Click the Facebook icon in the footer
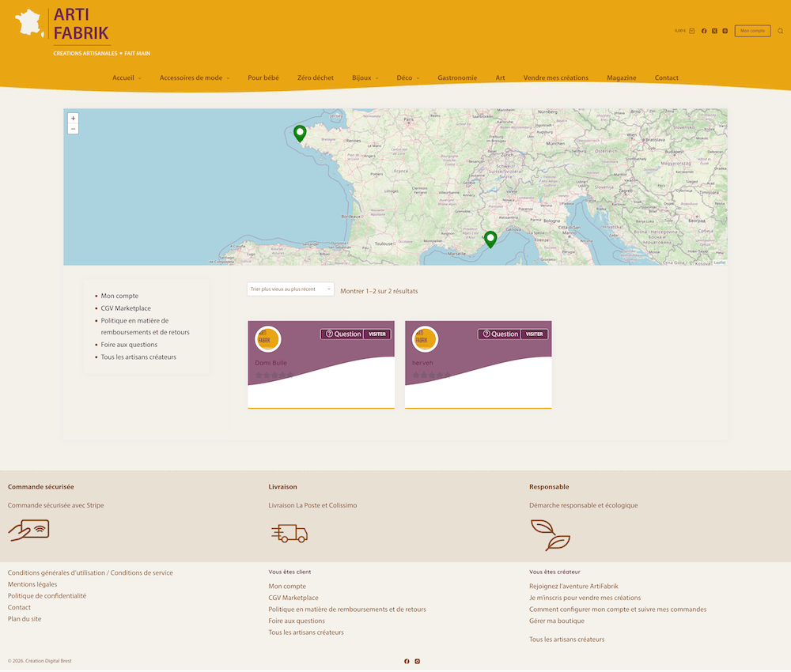Viewport: 791px width, 672px height. [x=407, y=661]
